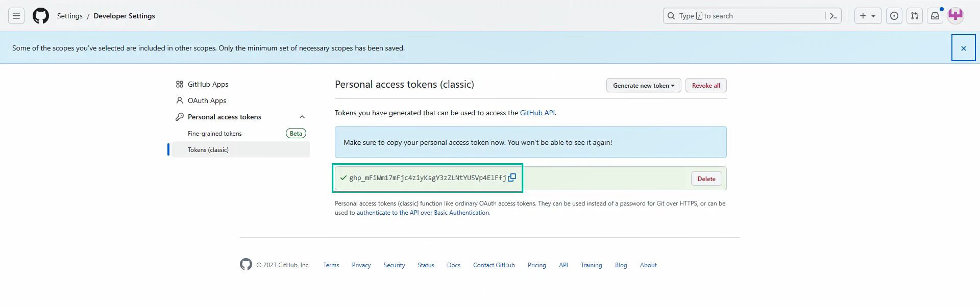The width and height of the screenshot is (980, 306).
Task: Open the About footer link
Action: tap(648, 265)
